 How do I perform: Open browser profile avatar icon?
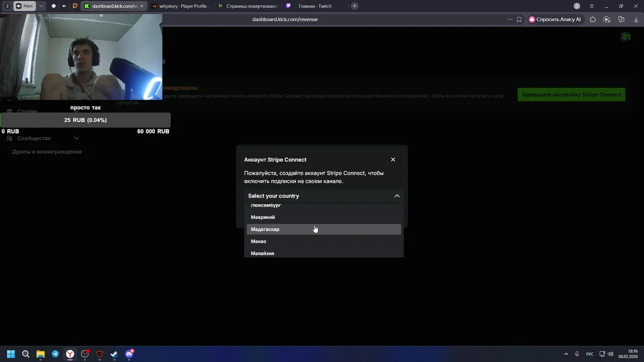577,6
